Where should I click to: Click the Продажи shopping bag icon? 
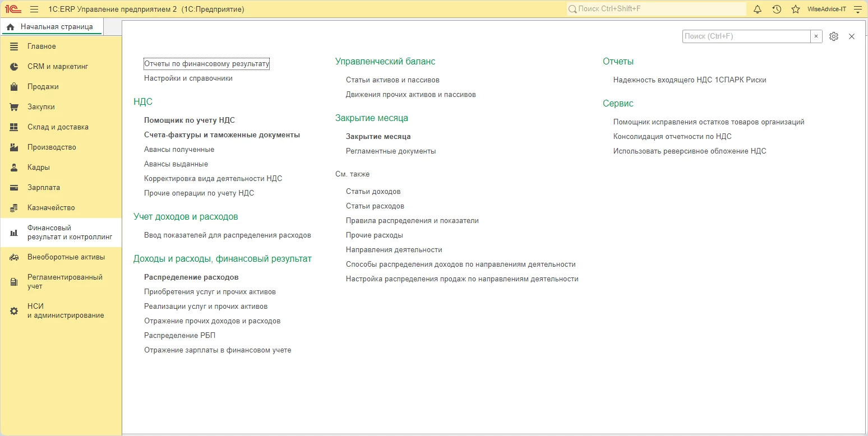(14, 87)
